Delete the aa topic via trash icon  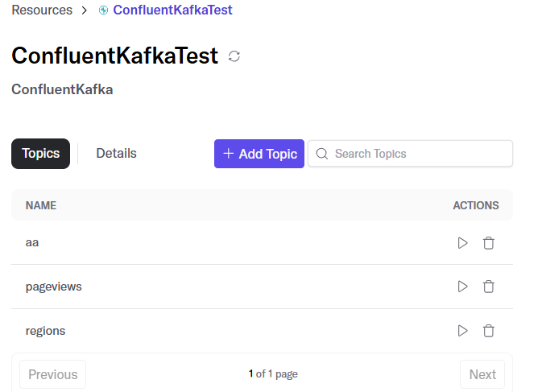pos(488,243)
